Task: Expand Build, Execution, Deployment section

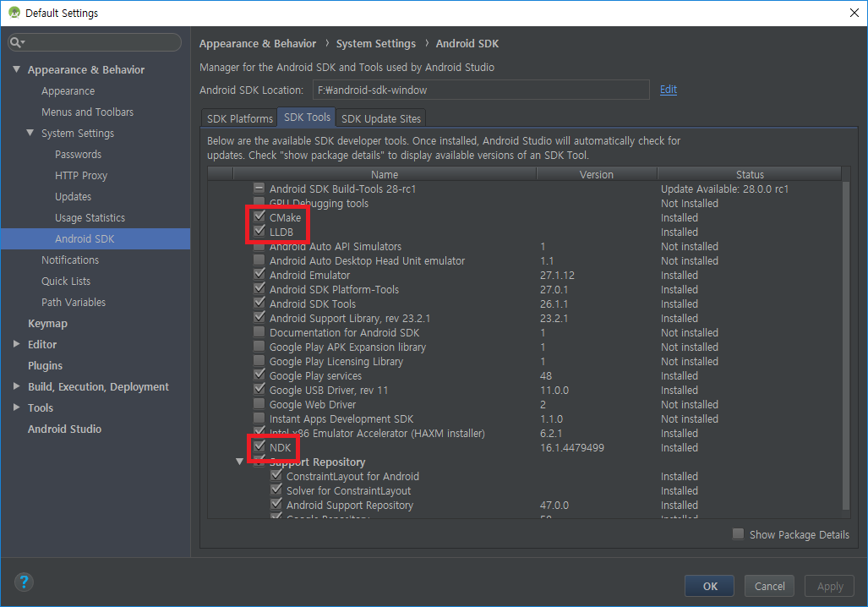Action: (x=17, y=386)
